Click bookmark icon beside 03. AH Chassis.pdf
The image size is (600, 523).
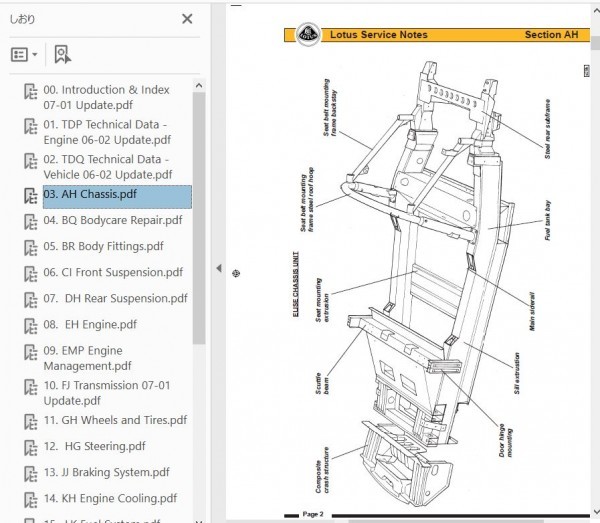click(31, 196)
